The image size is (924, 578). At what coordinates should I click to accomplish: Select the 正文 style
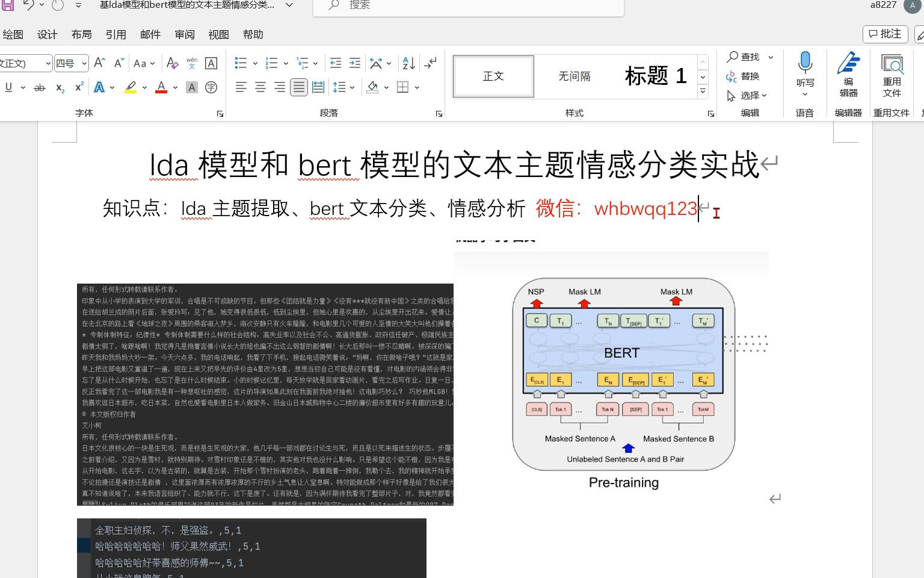coord(493,76)
